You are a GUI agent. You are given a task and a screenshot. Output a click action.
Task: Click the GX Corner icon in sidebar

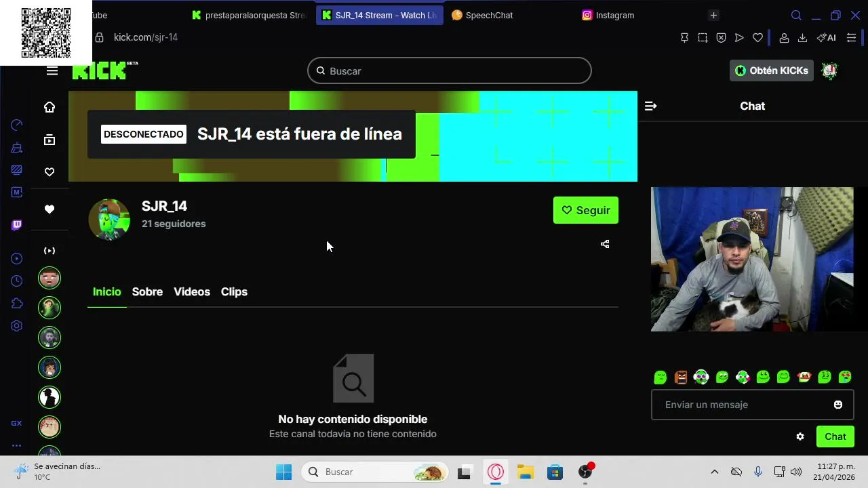tap(17, 423)
